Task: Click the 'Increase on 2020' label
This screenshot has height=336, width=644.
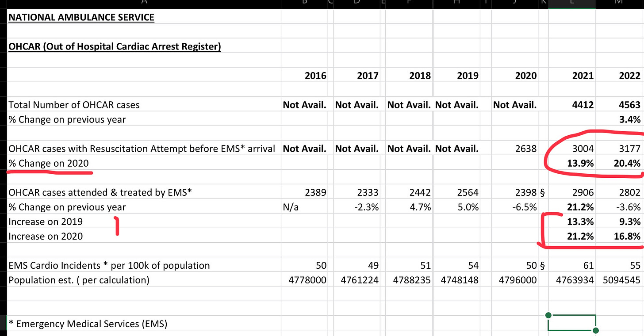Action: click(x=46, y=236)
